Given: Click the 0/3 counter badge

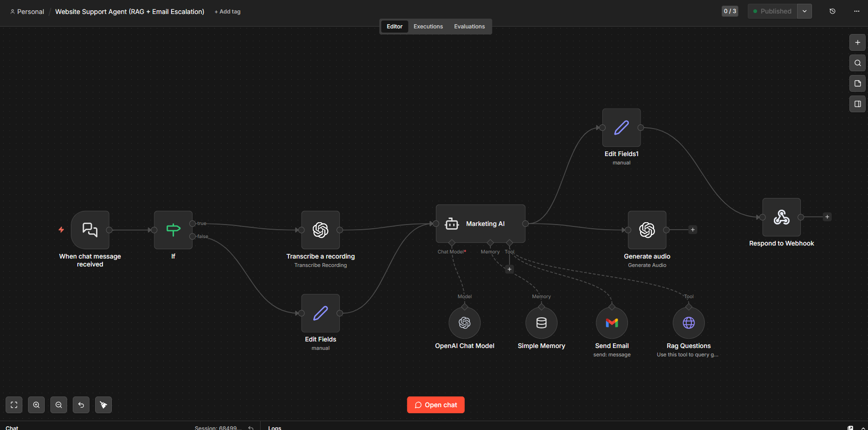Looking at the screenshot, I should click(x=730, y=11).
